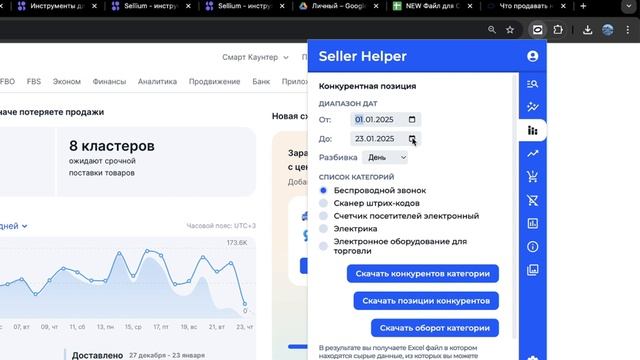Expand the Смарт Каунтер account dropdown
Viewport: 640px width, 360px height.
pos(255,57)
